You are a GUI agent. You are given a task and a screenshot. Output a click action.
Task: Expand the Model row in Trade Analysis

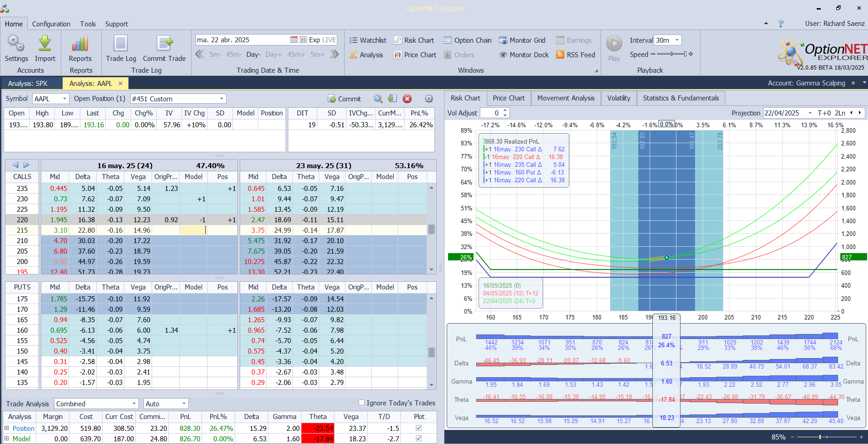point(7,439)
